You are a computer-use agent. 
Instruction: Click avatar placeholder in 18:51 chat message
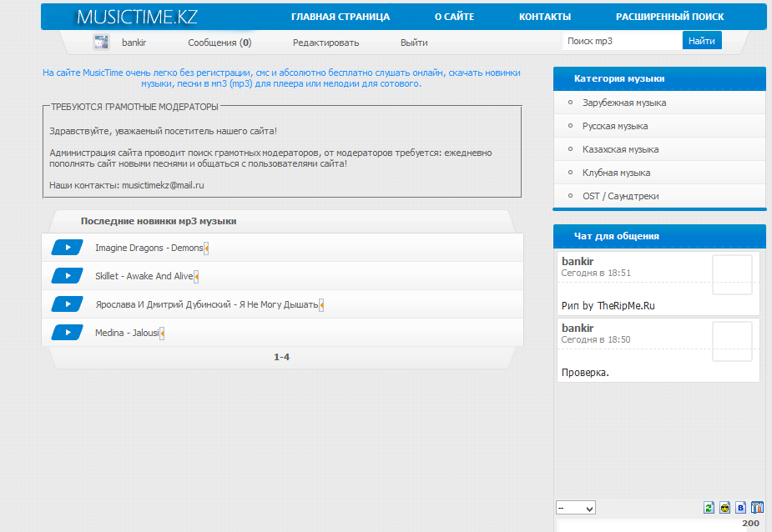[x=732, y=274]
